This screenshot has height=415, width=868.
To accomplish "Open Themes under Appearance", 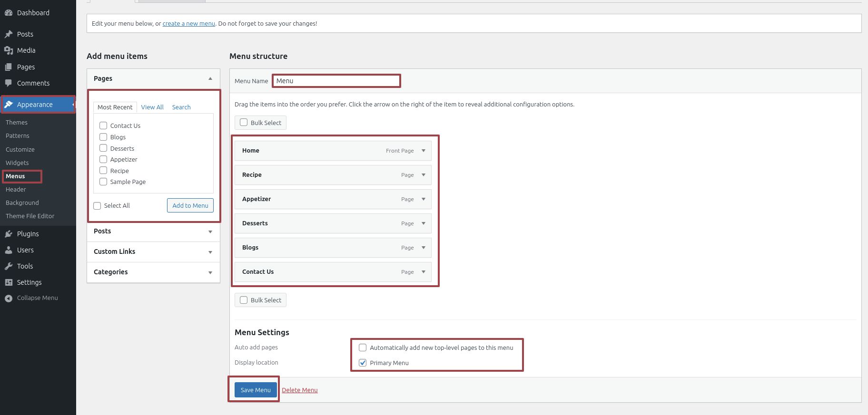I will click(x=17, y=123).
